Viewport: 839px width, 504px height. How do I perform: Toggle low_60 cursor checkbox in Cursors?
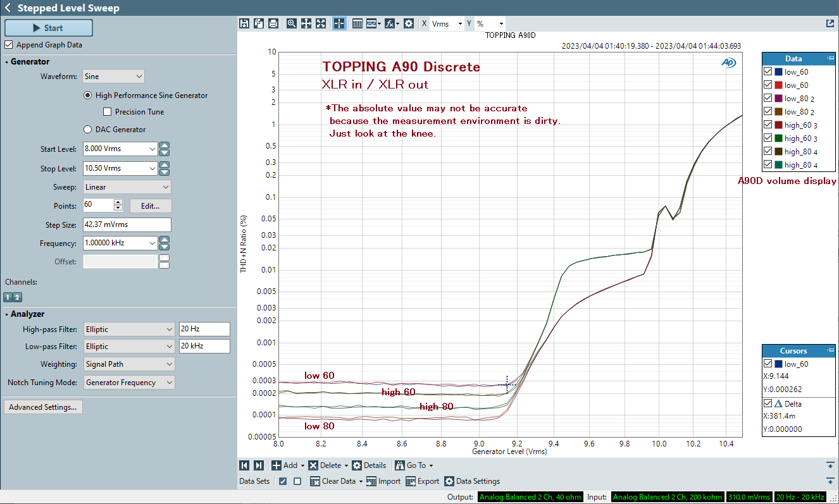(x=768, y=364)
